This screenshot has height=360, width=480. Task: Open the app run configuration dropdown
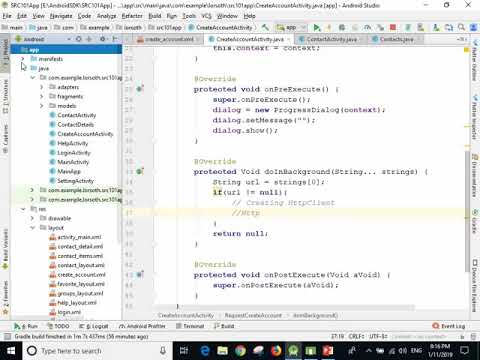[x=291, y=27]
